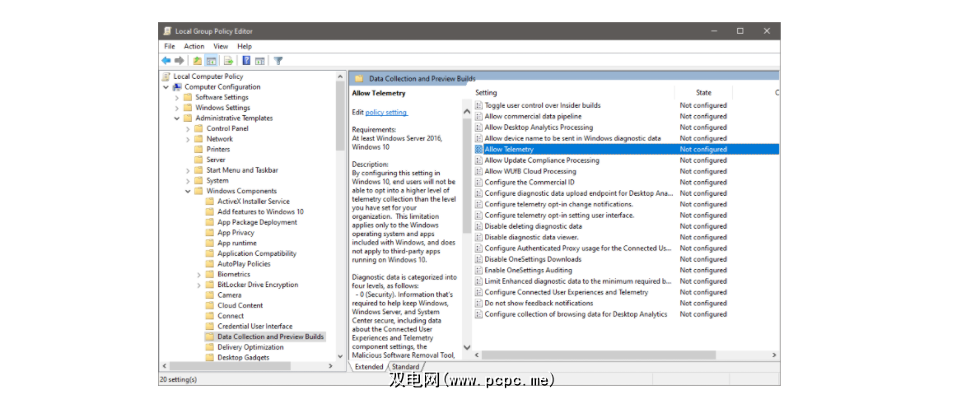Open the Help menu
980x399 pixels.
[x=245, y=46]
